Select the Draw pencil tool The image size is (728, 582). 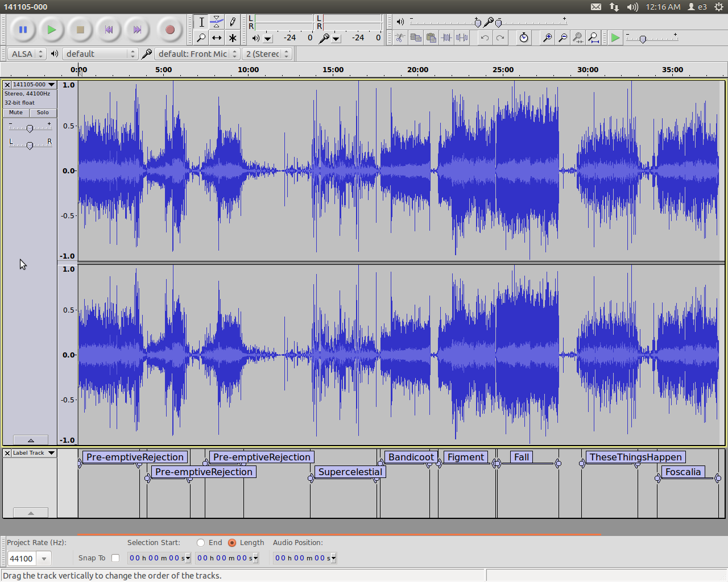pyautogui.click(x=233, y=22)
